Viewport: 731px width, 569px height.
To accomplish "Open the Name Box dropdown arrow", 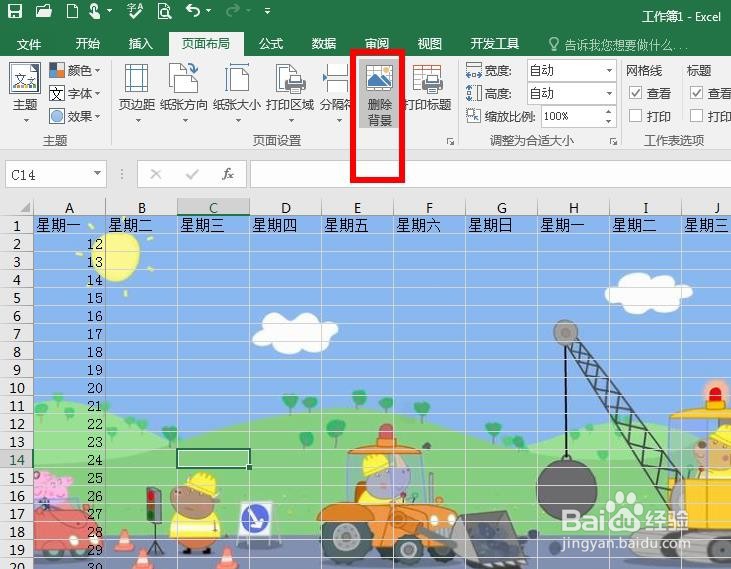I will tap(97, 174).
